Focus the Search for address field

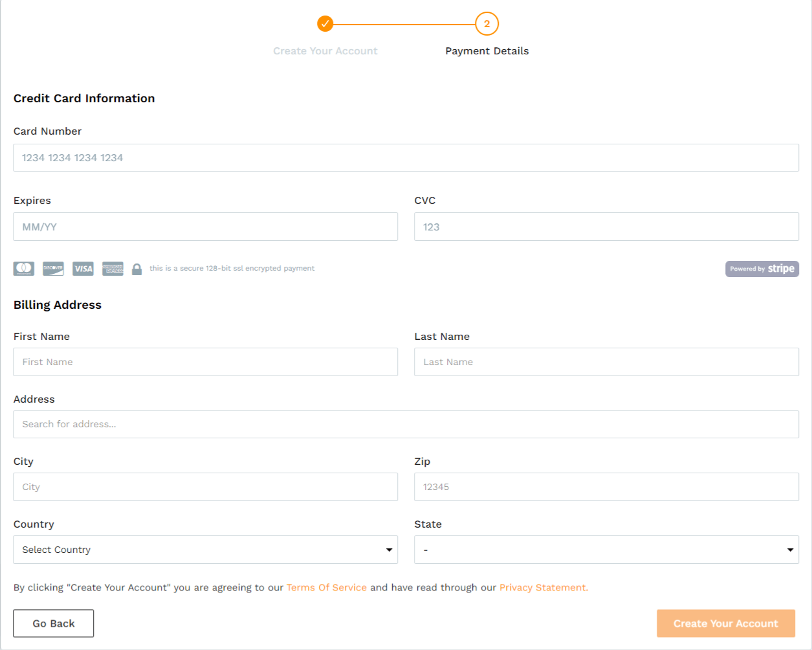point(406,425)
